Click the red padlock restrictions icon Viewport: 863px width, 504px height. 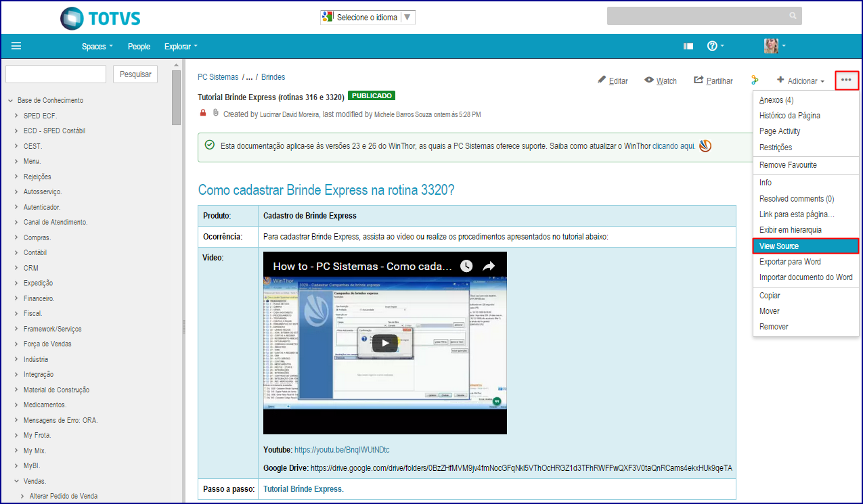tap(203, 113)
